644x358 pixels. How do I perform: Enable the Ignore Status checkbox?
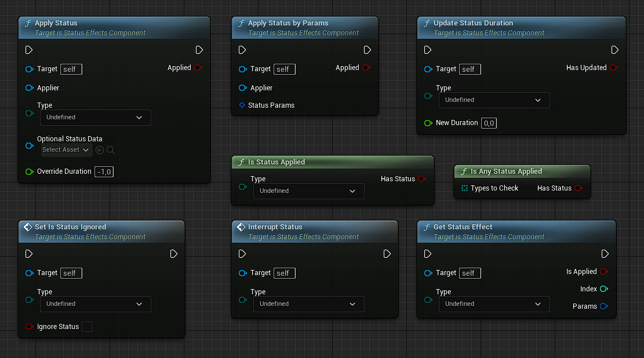tap(87, 327)
